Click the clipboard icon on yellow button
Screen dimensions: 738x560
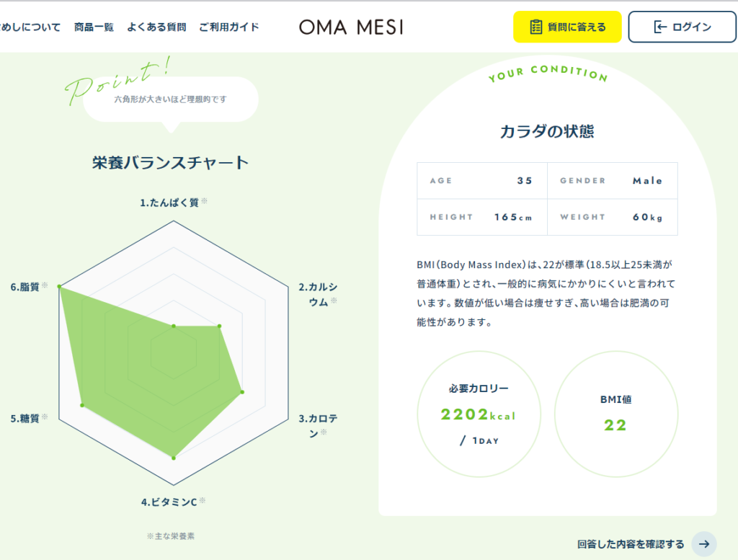pos(535,27)
